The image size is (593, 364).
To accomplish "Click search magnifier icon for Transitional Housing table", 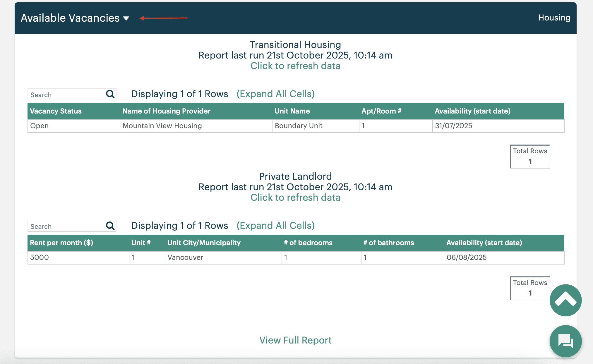I will point(110,94).
